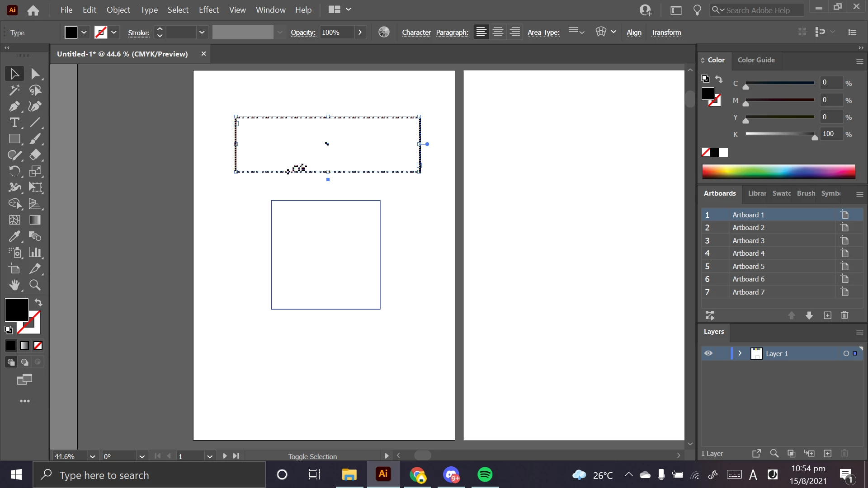Select the Gradient tool
This screenshot has width=868, height=488.
click(35, 220)
